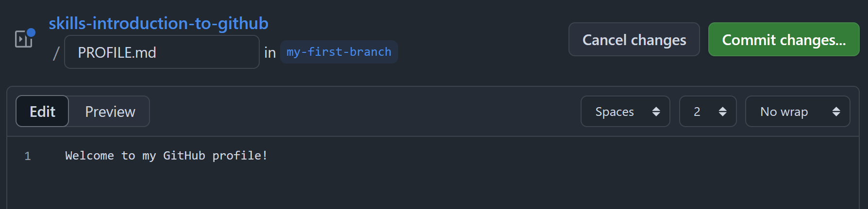The image size is (868, 209).
Task: Click the up-down arrows beside indent size 2
Action: tap(722, 112)
